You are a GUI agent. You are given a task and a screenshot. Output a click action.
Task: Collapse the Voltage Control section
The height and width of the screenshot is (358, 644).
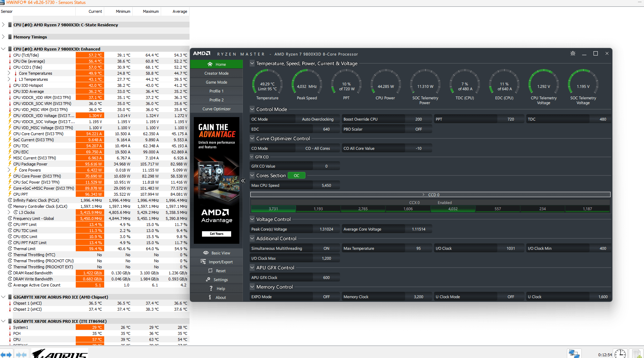252,219
